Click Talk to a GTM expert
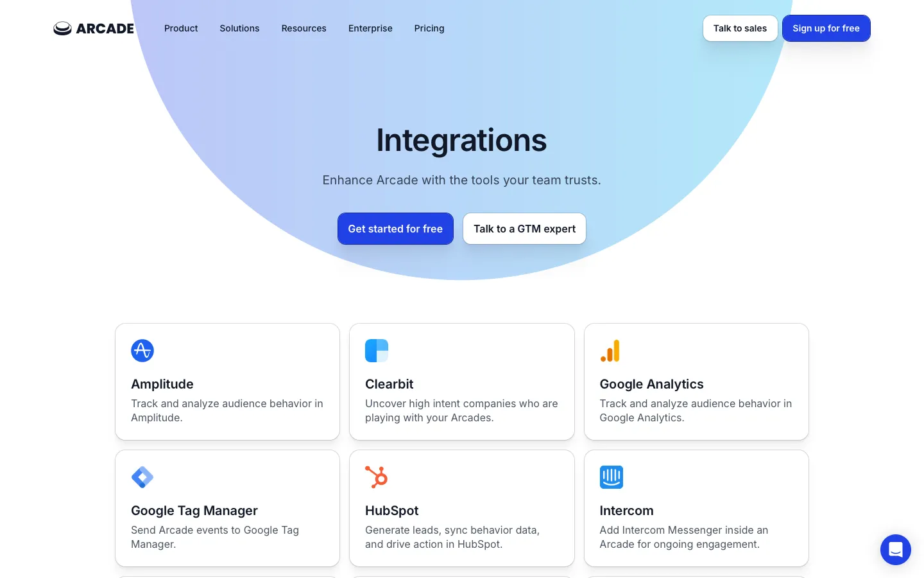 524,229
